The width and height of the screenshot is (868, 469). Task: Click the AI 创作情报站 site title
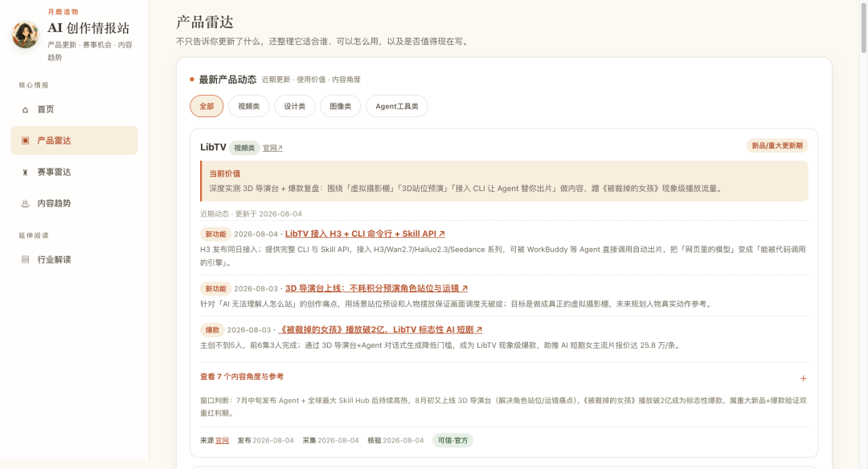click(88, 28)
